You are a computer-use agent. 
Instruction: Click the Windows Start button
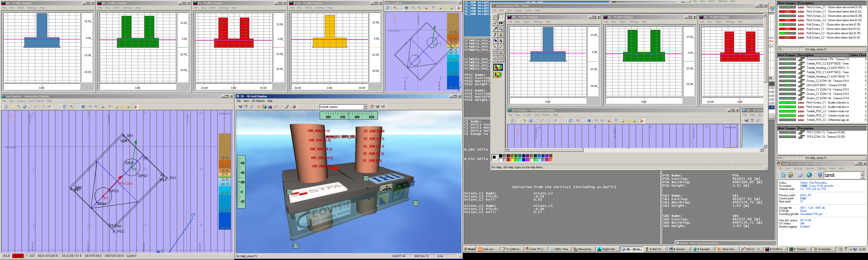pos(470,249)
